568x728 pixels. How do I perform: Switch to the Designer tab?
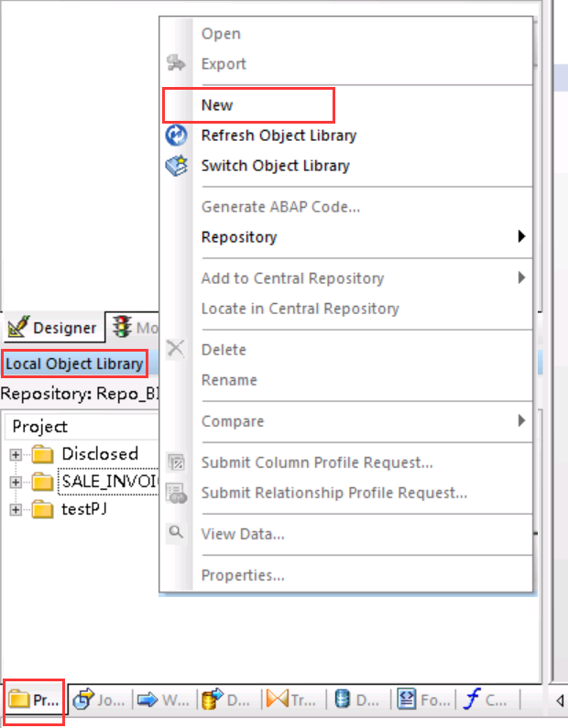[x=53, y=327]
